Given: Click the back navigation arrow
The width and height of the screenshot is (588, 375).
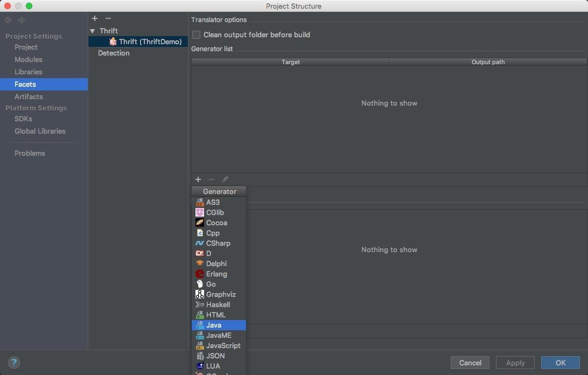Looking at the screenshot, I should coord(8,20).
